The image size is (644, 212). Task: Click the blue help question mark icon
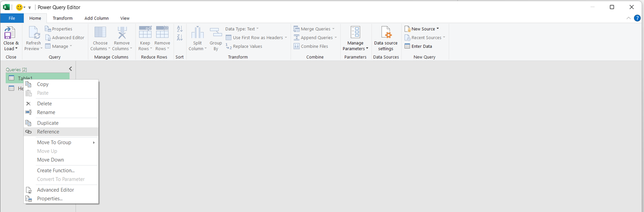click(637, 18)
